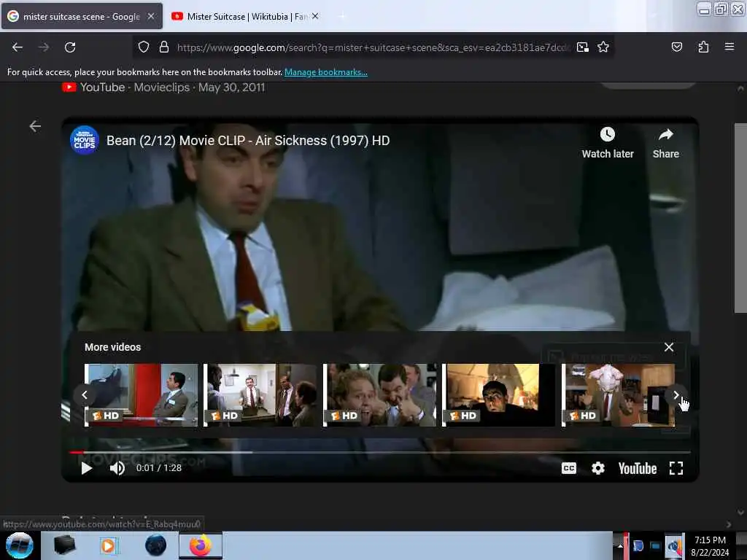Screen dimensions: 747x560
Task: Seek along the video progress bar
Action: pyautogui.click(x=379, y=452)
